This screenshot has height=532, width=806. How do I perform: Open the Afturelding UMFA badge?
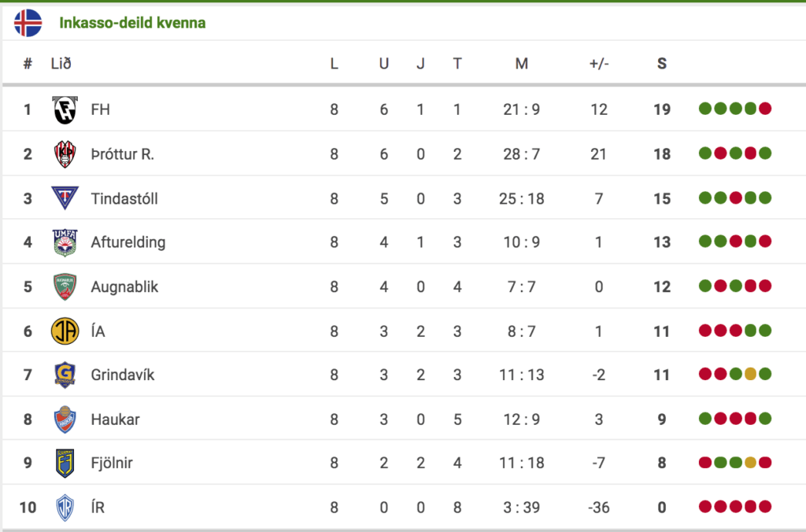[65, 242]
